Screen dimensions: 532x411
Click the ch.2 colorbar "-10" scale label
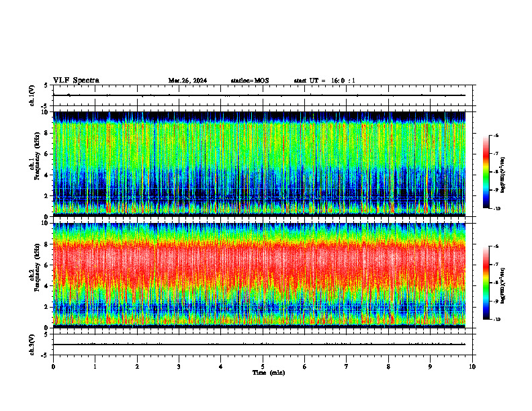496,320
